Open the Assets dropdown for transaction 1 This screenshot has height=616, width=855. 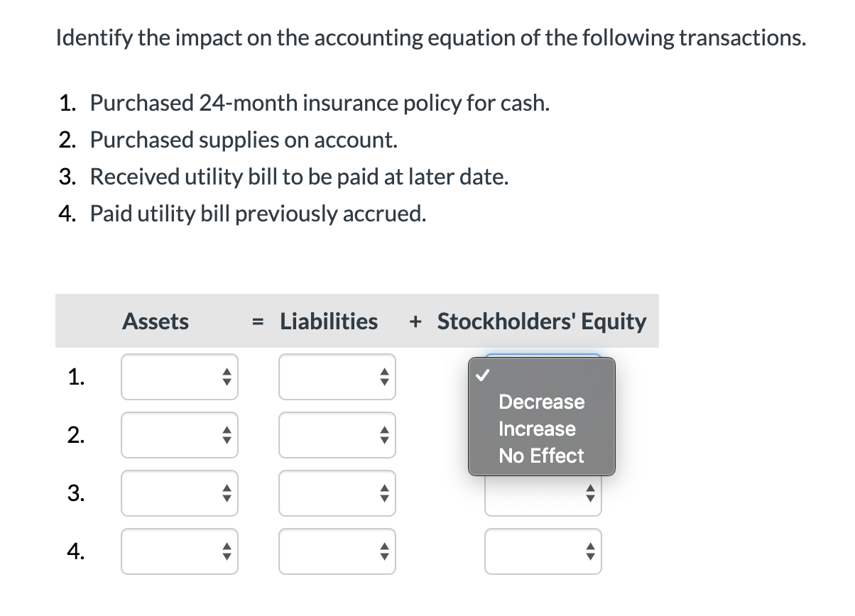(x=179, y=377)
